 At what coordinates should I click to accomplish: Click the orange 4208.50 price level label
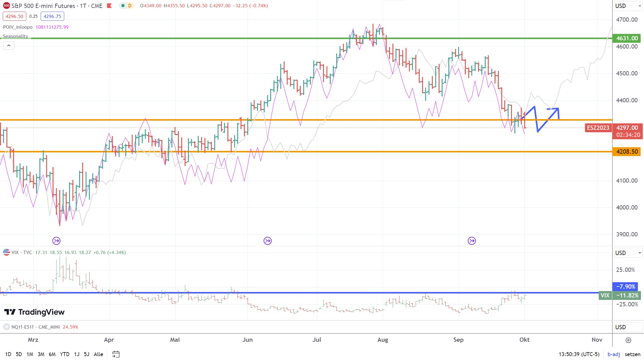tap(627, 152)
